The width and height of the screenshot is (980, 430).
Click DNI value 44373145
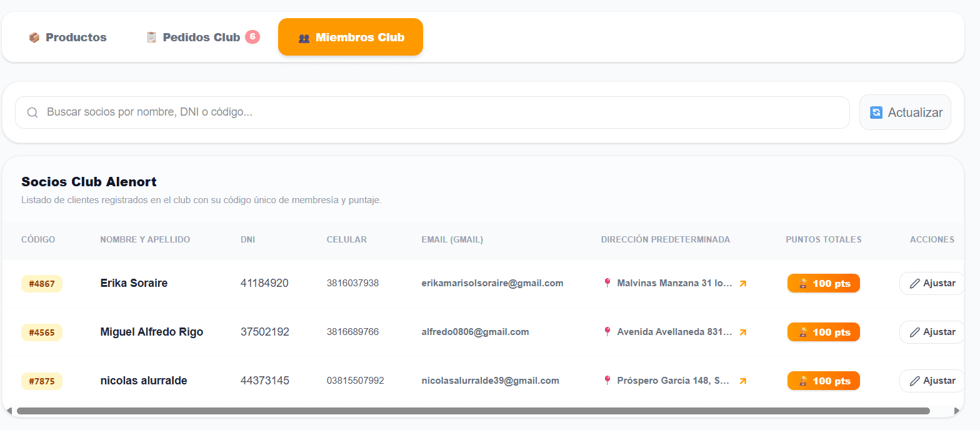point(265,381)
